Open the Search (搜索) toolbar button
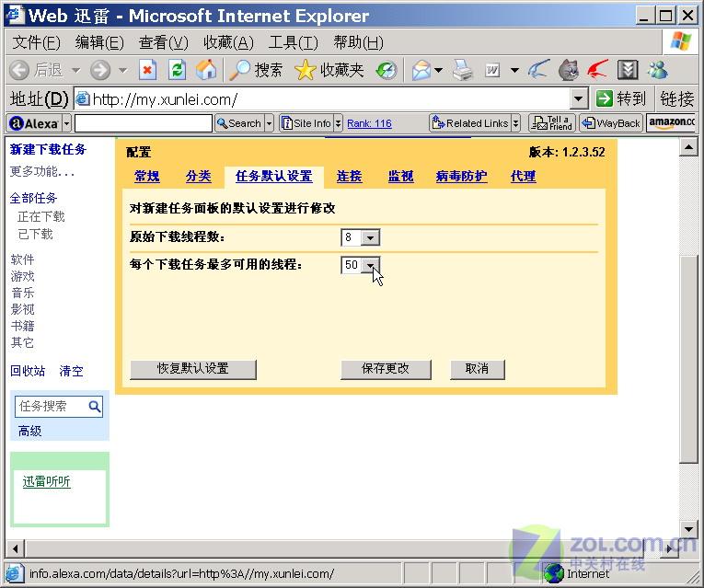704x588 pixels. 256,70
